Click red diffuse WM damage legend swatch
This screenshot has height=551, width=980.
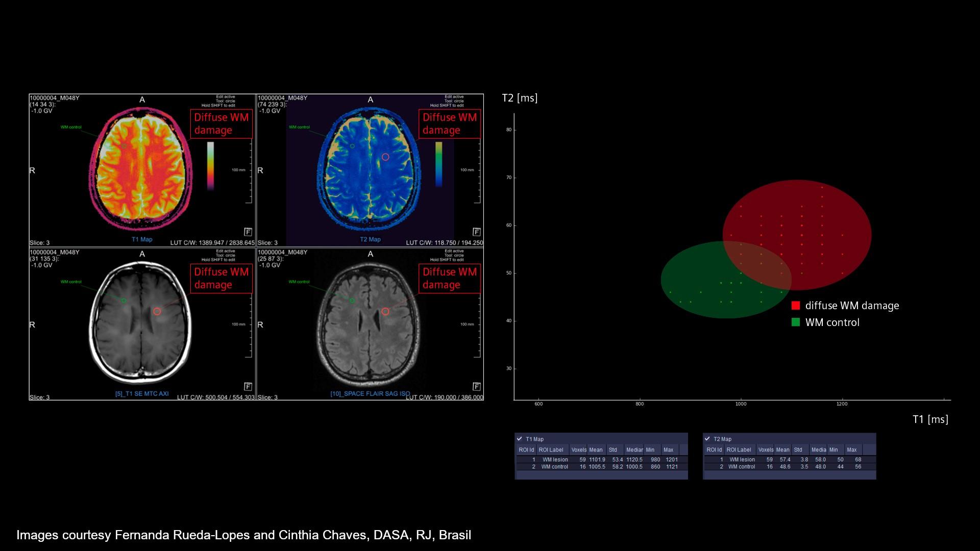click(x=795, y=306)
